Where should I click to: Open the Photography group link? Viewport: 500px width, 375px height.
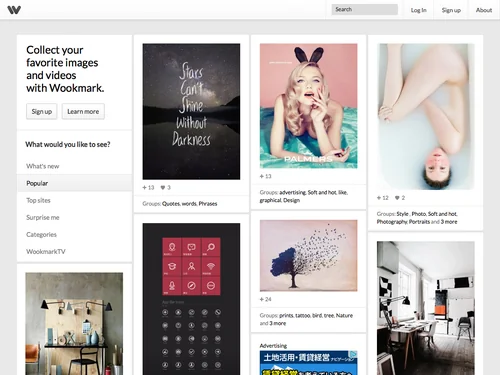(392, 222)
